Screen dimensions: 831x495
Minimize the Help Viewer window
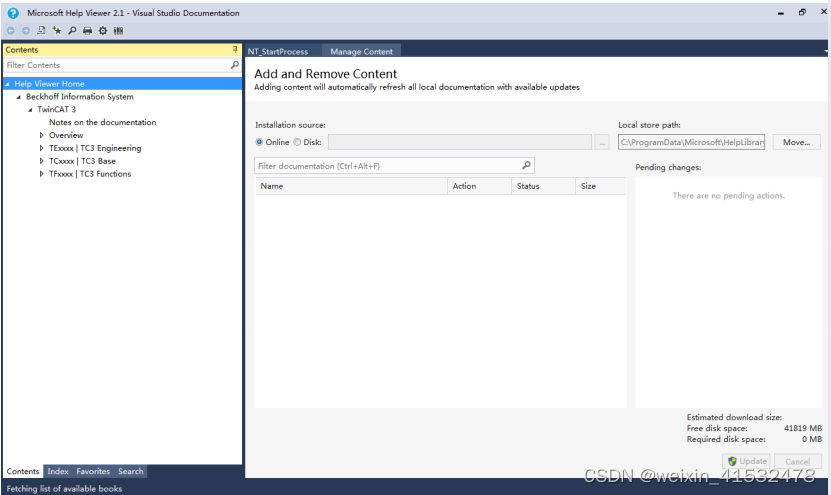[x=781, y=13]
